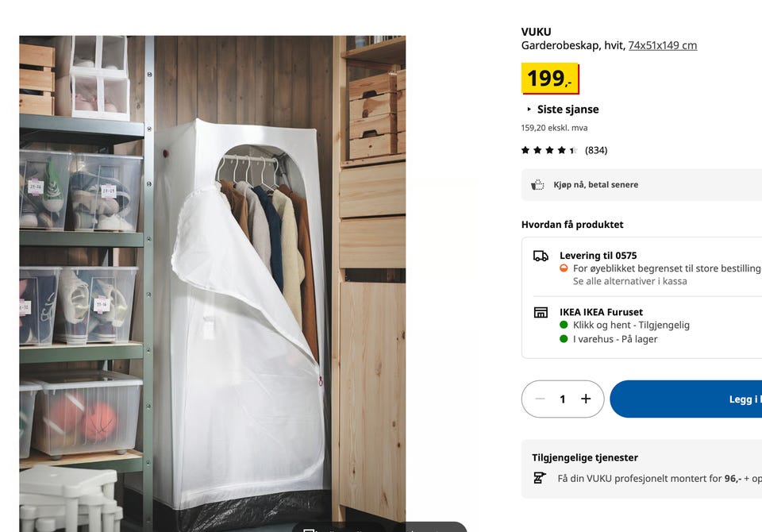Click the shopping basket icon beside Kjøp nå
The height and width of the screenshot is (532, 762).
[x=537, y=185]
